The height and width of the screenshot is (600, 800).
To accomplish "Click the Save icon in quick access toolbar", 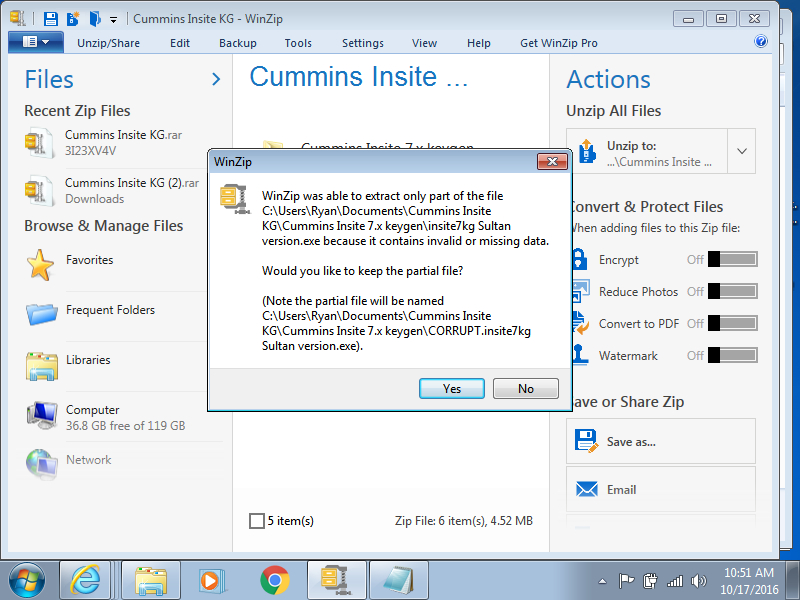I will point(51,19).
